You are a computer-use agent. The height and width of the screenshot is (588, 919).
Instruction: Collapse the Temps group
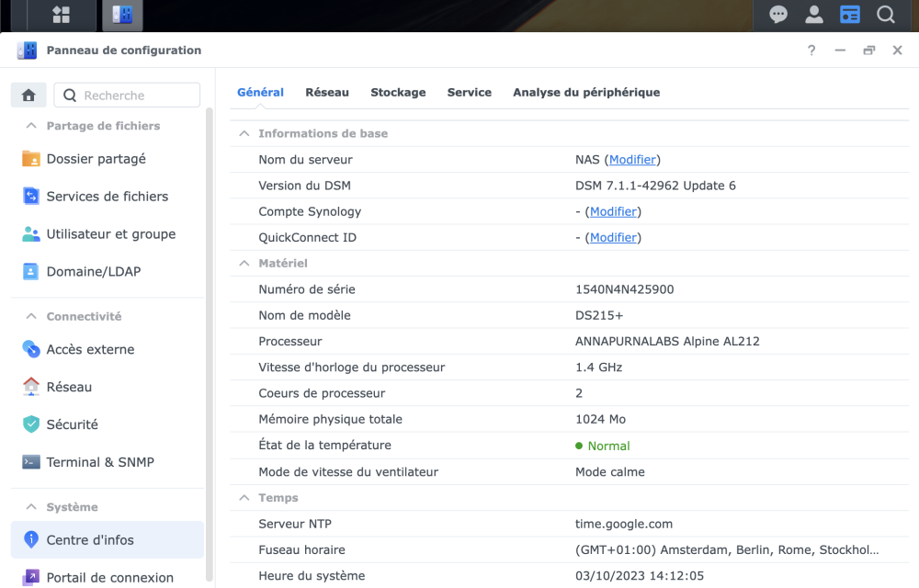244,498
